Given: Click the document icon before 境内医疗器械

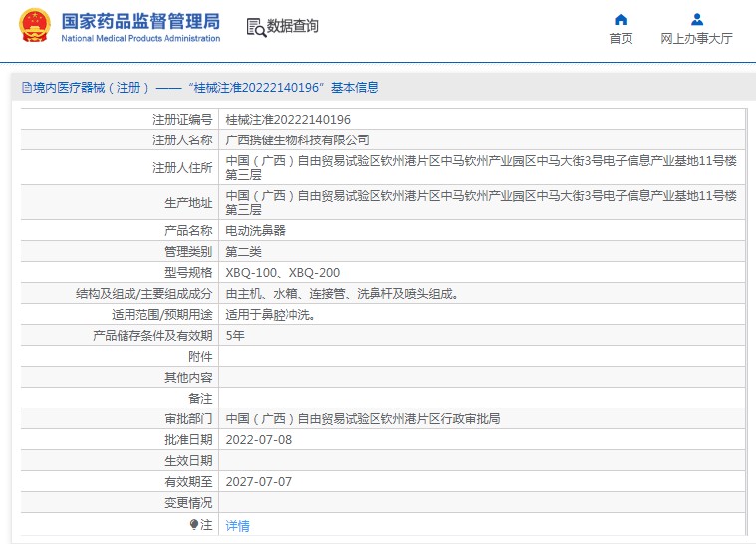Looking at the screenshot, I should point(26,88).
